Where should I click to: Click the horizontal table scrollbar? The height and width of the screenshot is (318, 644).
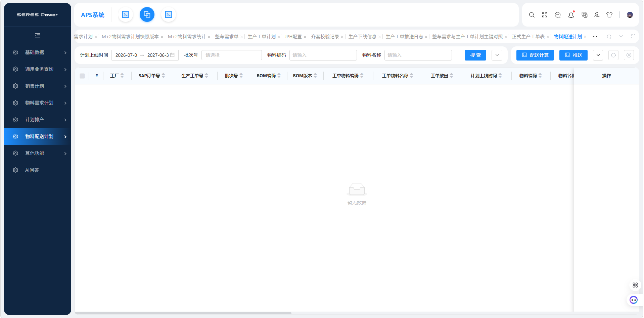pos(183,313)
